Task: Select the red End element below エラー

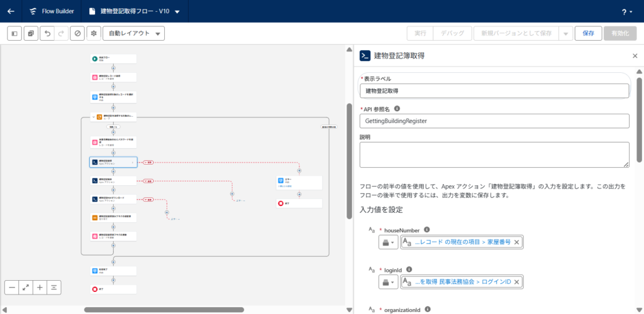Action: 299,203
